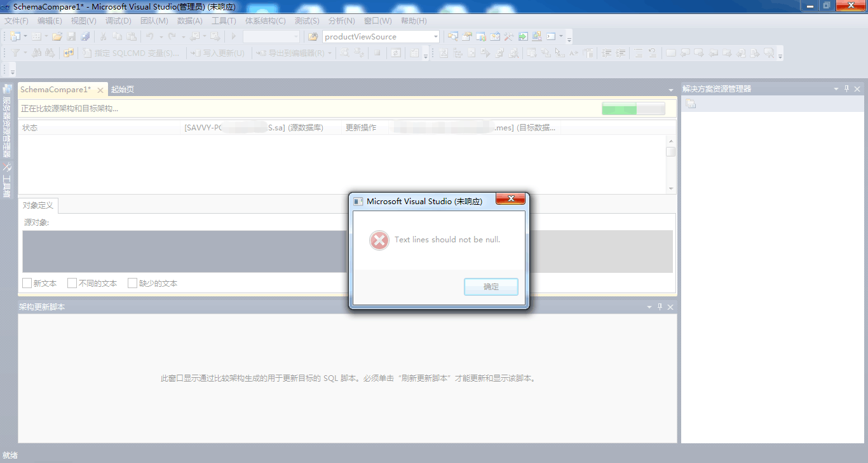Click the toggle bookmark icon
This screenshot has width=868, height=463.
[671, 53]
